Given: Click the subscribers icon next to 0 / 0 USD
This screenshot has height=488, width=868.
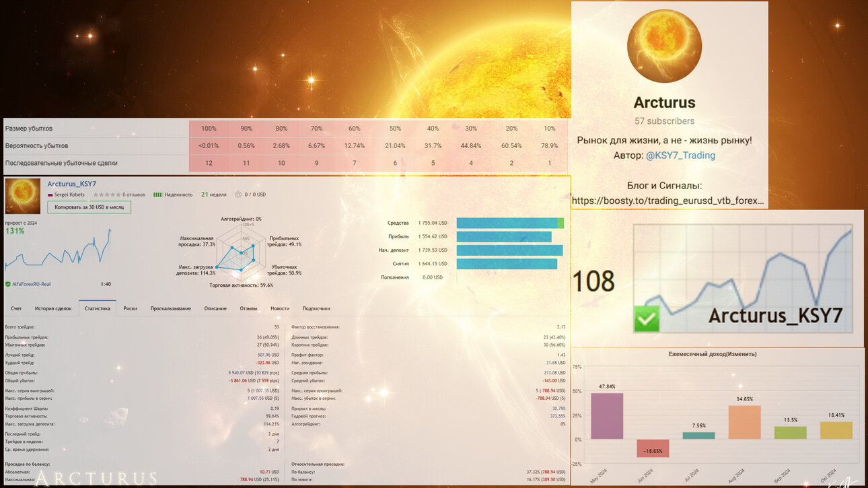Looking at the screenshot, I should (x=238, y=195).
